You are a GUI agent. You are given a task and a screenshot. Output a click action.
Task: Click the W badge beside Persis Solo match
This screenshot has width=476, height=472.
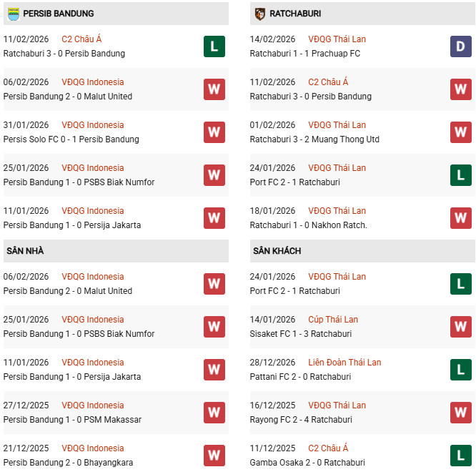214,132
